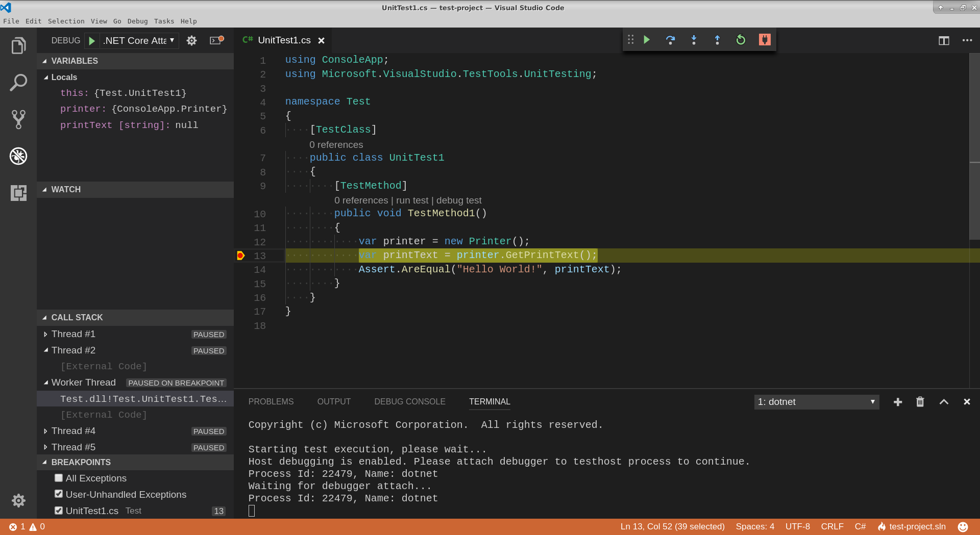Switch to the OUTPUT tab
Viewport: 980px width, 535px height.
334,402
